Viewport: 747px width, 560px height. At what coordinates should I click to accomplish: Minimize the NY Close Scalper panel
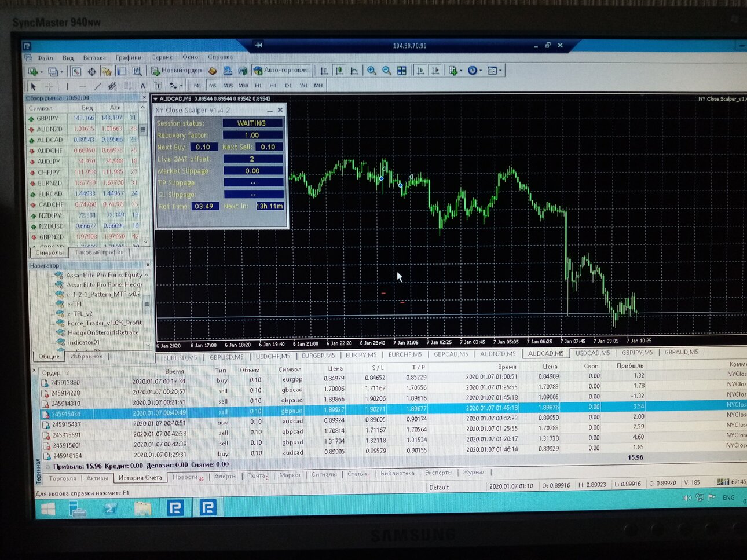(269, 110)
